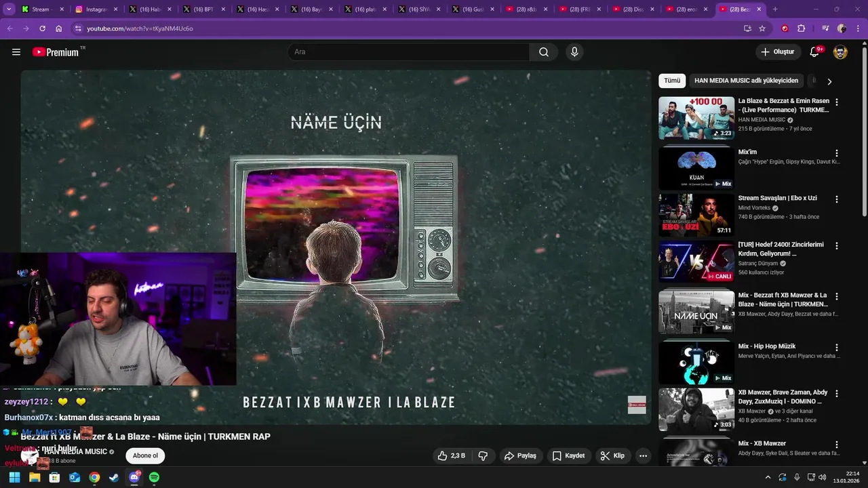This screenshot has height=488, width=868.
Task: Switch to the (28) Diss tab
Action: tap(632, 9)
